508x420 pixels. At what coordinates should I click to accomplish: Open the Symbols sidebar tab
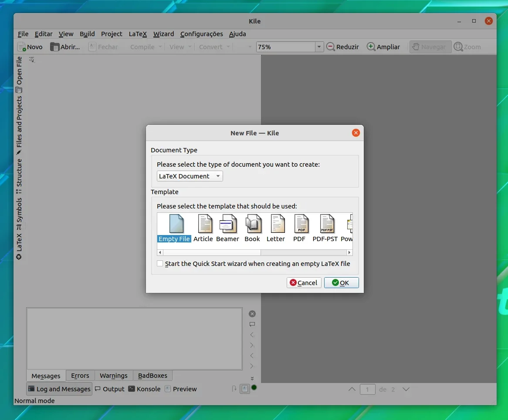pos(19,214)
